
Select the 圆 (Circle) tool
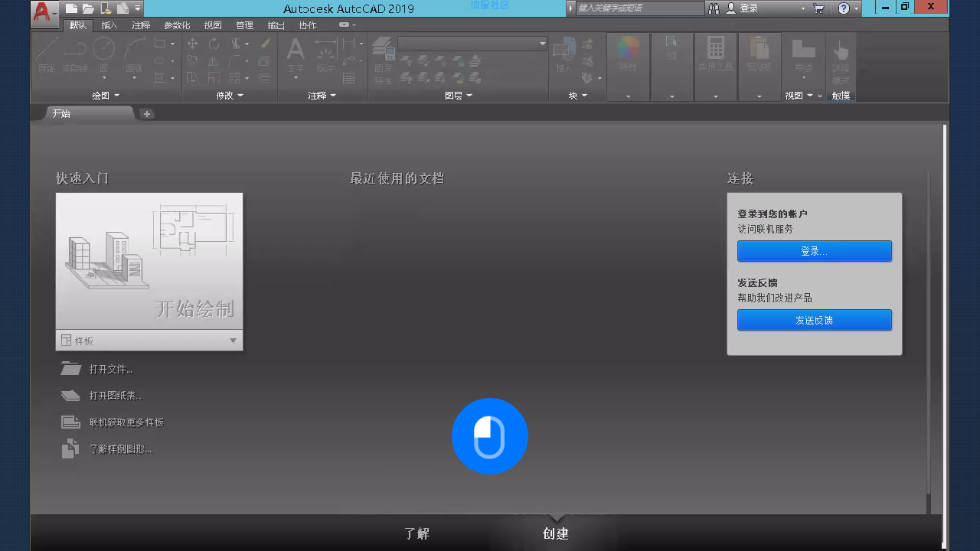103,54
